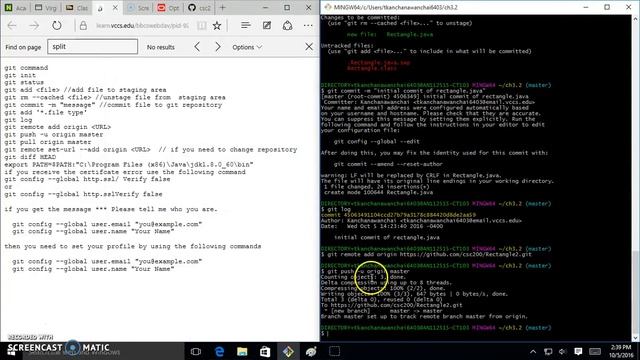The height and width of the screenshot is (360, 640).
Task: Open a new tab in Edge
Action: [222, 7]
